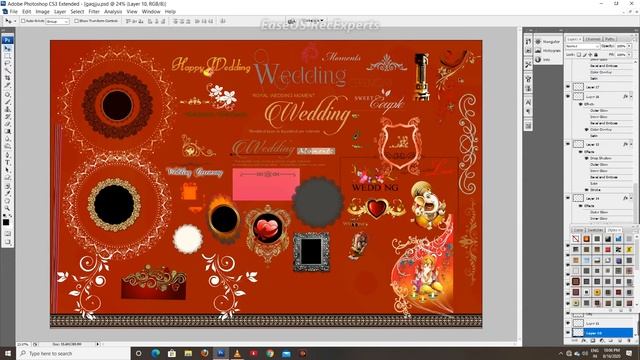This screenshot has width=640, height=360.
Task: Open the workspace dropdown in options bar
Action: pyautogui.click(x=313, y=20)
